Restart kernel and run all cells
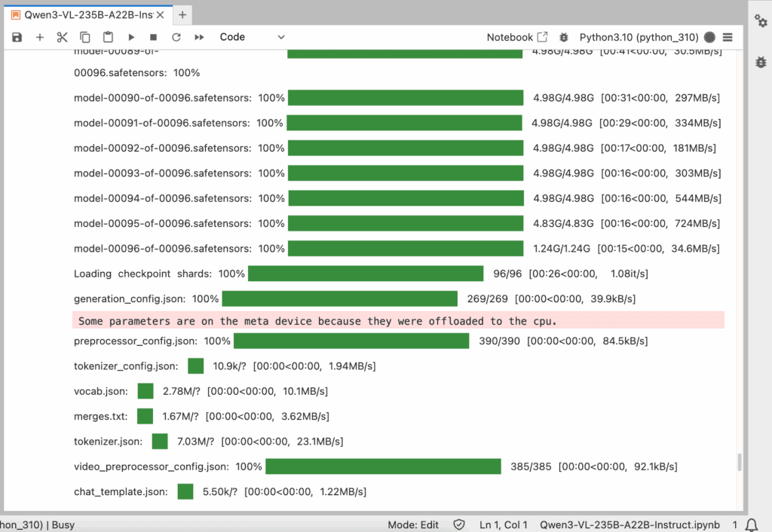 tap(200, 37)
